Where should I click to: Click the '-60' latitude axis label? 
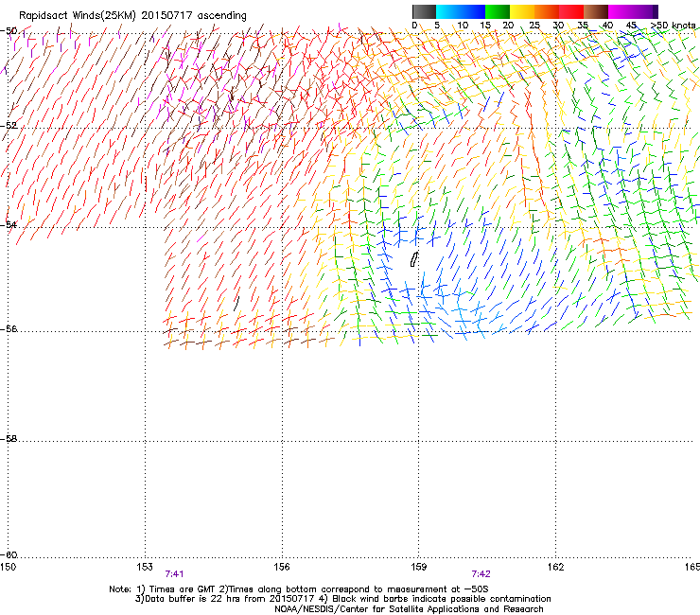click(x=9, y=554)
